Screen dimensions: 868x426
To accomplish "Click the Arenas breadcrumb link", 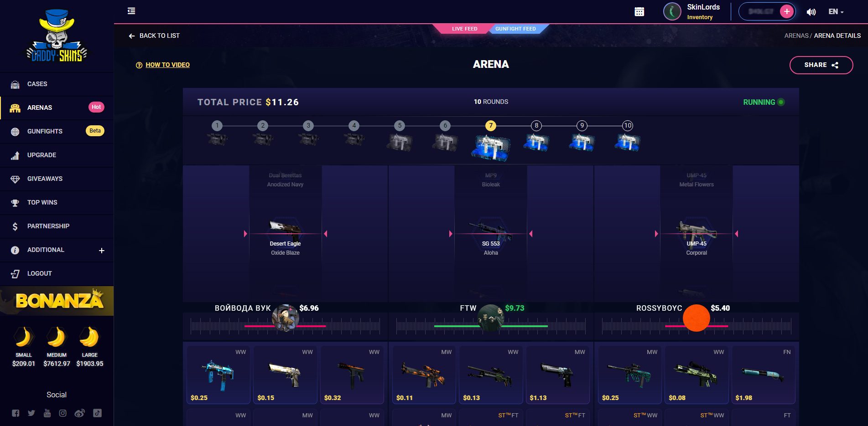I will [x=796, y=36].
